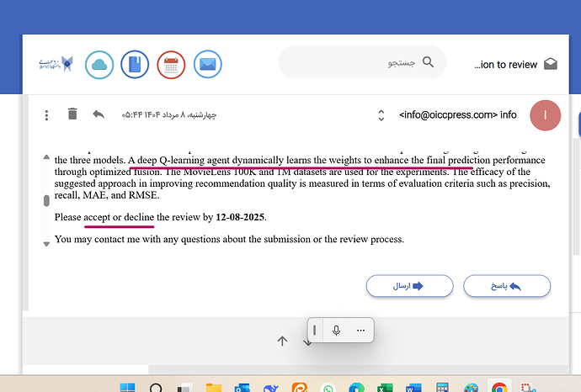581x392 pixels.
Task: Click the sender avatar circle "I"
Action: tap(545, 115)
